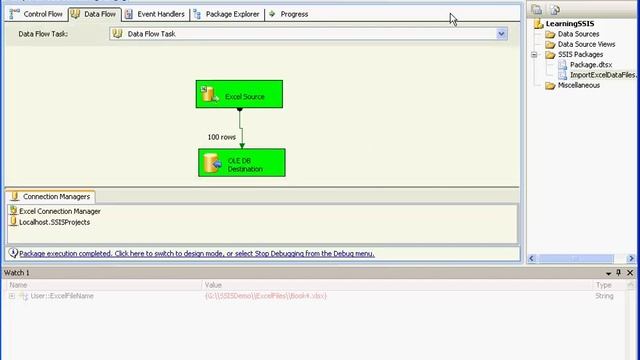Screen dimensions: 640x360
Task: Collapse the SSIS Packages tree node
Action: [x=534, y=54]
